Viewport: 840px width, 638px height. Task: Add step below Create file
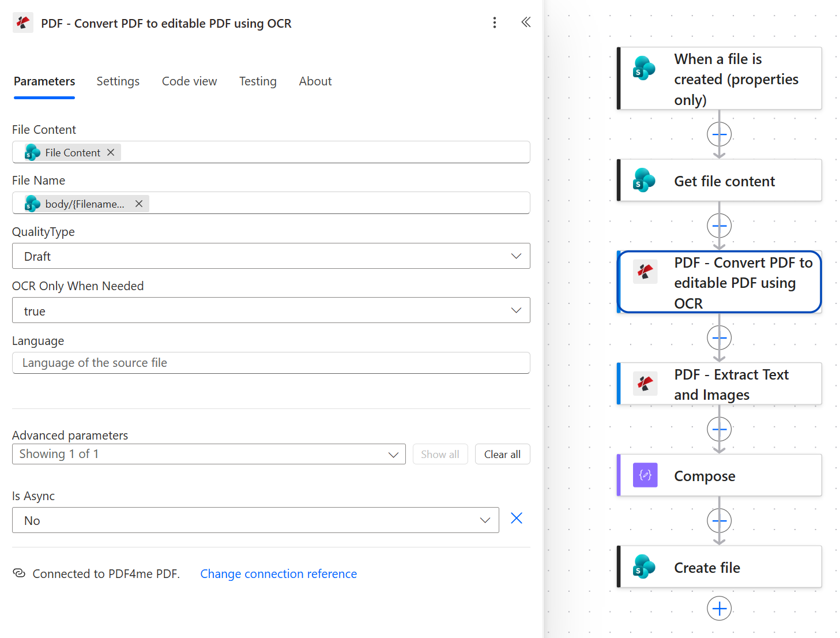[x=719, y=609]
